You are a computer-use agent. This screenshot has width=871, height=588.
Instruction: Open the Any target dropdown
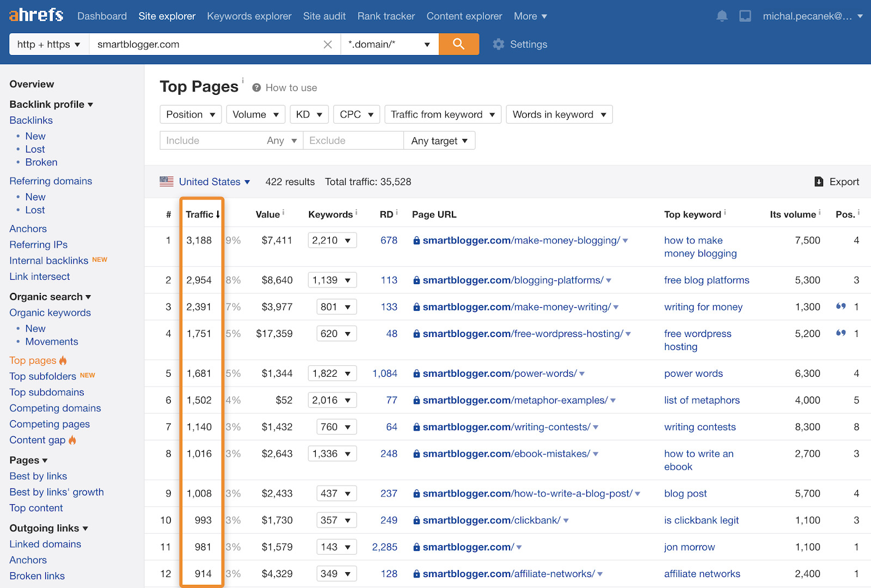439,140
